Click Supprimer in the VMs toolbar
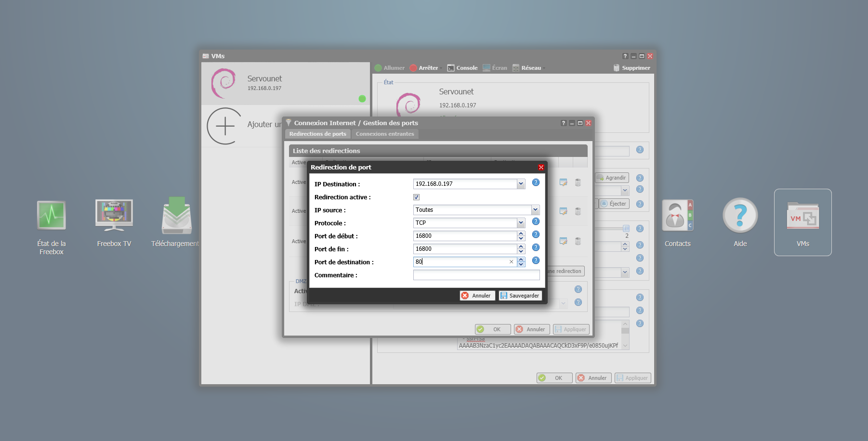Screen dimensions: 868x441 632,68
